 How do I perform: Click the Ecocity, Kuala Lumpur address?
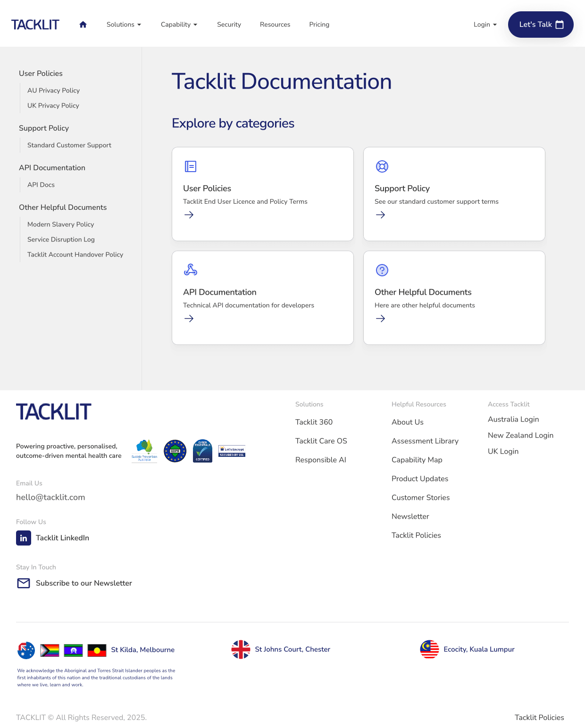[x=479, y=649]
